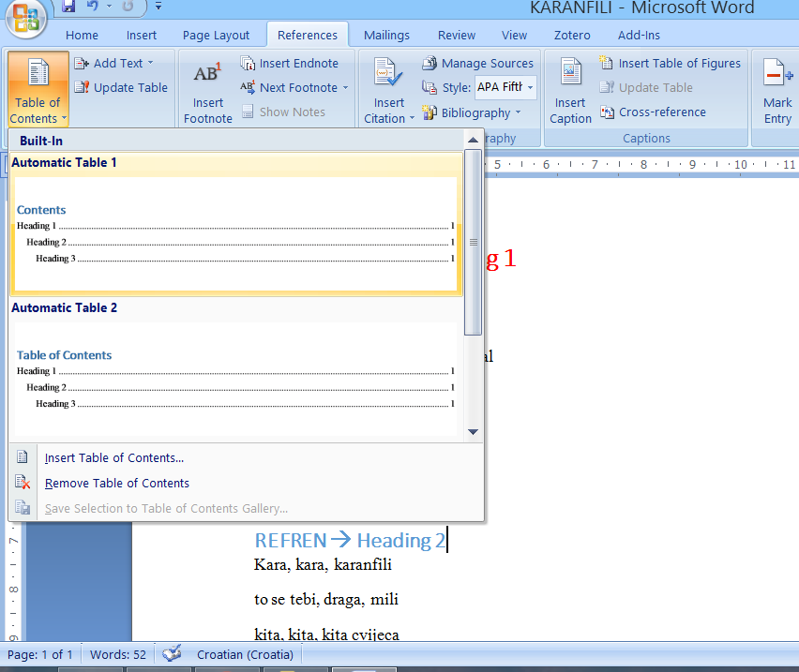Click the Redo icon in Quick Access
Image resolution: width=799 pixels, height=672 pixels.
128,7
